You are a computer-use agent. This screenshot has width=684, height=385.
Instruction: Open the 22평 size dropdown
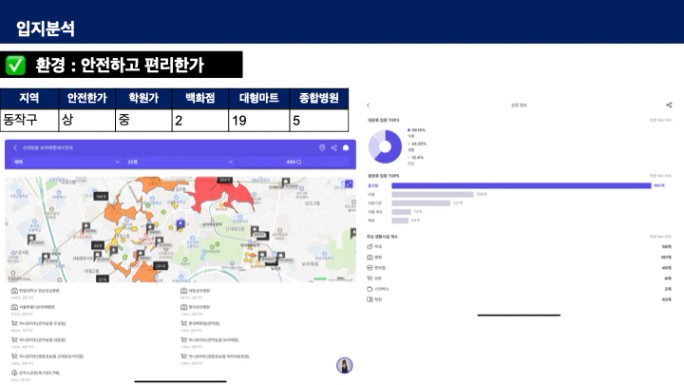click(x=180, y=162)
